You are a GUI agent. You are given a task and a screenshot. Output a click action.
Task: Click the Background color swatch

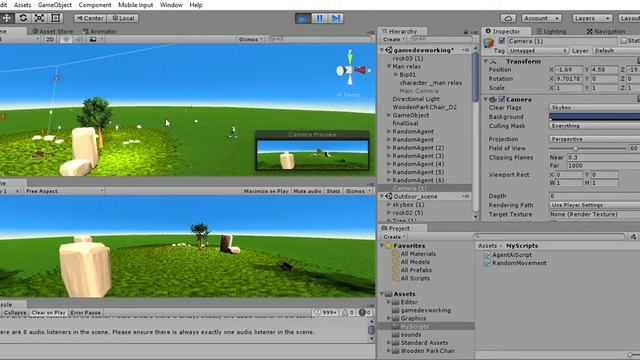coord(594,117)
